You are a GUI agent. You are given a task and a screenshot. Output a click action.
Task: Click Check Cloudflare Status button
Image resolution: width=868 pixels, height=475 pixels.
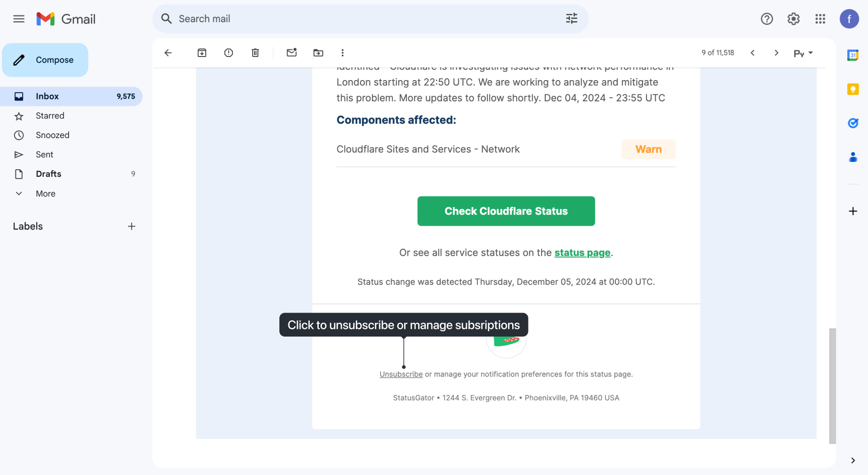coord(506,211)
